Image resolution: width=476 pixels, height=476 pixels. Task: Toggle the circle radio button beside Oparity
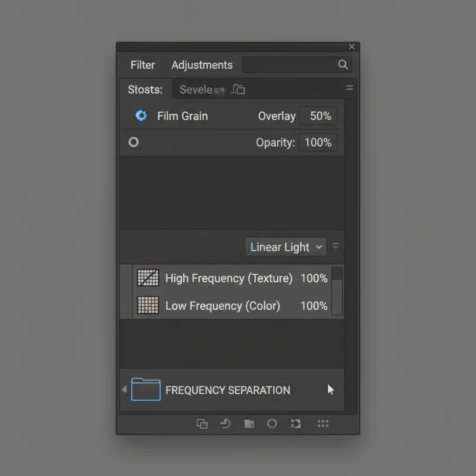click(133, 142)
